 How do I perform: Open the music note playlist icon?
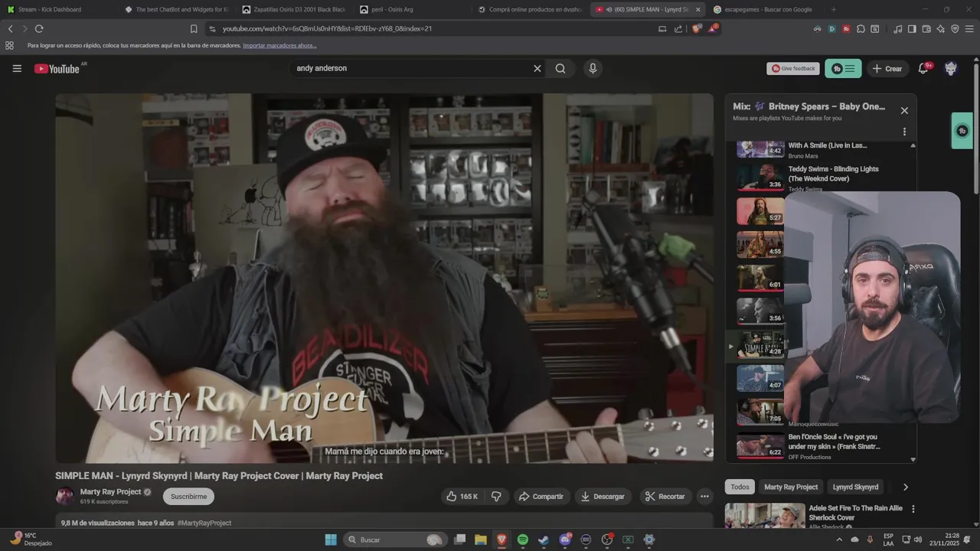point(897,28)
